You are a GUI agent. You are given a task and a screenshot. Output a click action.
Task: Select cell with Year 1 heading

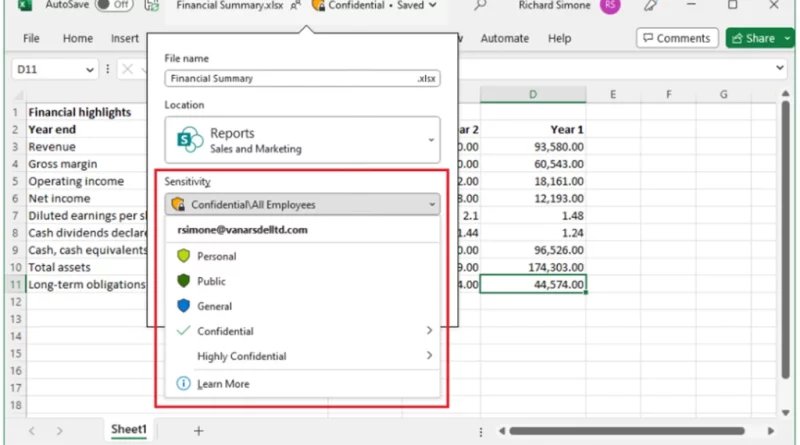point(533,130)
